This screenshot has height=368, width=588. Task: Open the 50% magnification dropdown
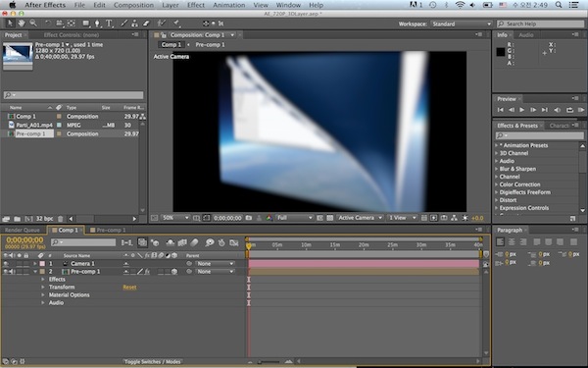coord(175,218)
